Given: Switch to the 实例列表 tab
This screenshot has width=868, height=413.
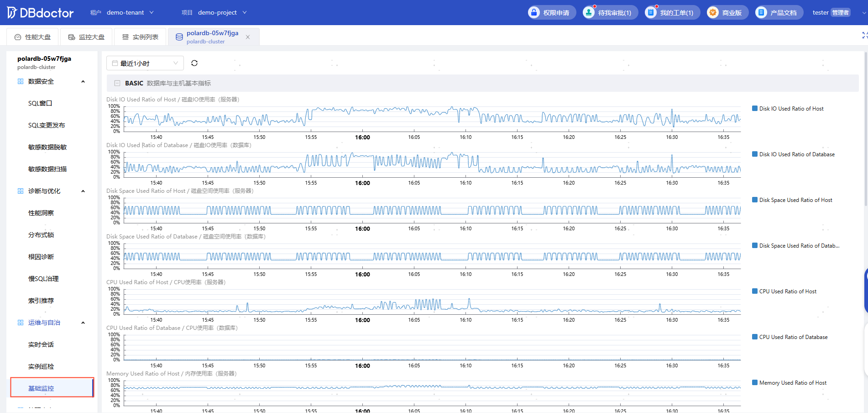Looking at the screenshot, I should pyautogui.click(x=140, y=37).
